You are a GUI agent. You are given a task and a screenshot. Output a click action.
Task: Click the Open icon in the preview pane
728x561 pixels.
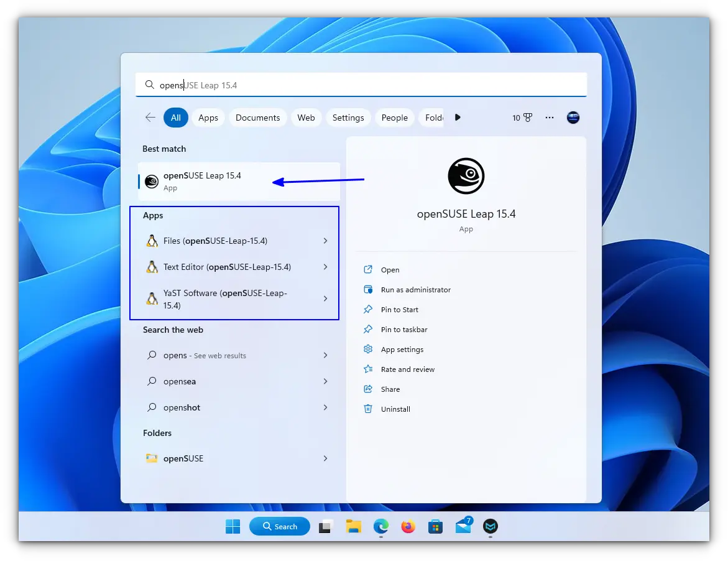(367, 269)
